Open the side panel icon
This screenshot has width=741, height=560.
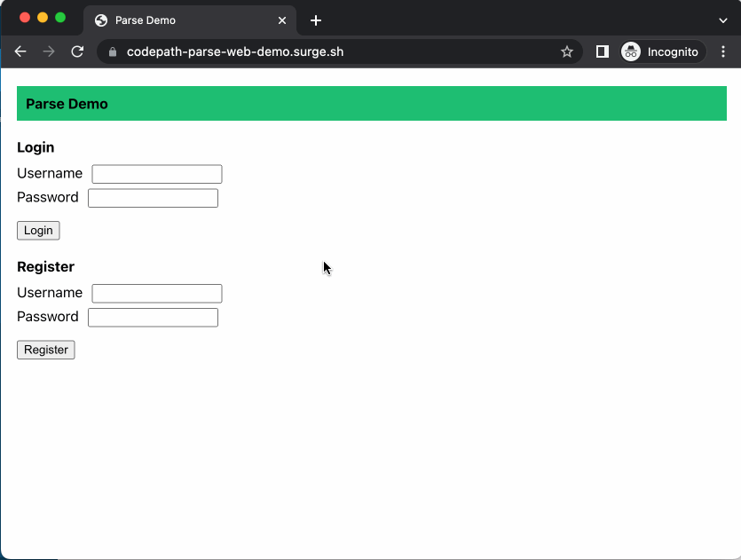click(x=602, y=51)
